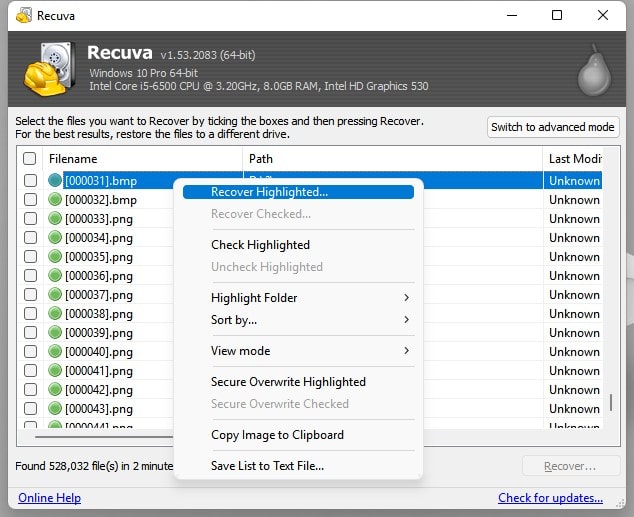
Task: Click the vertical scrollbar thumb of file list
Action: pos(611,402)
